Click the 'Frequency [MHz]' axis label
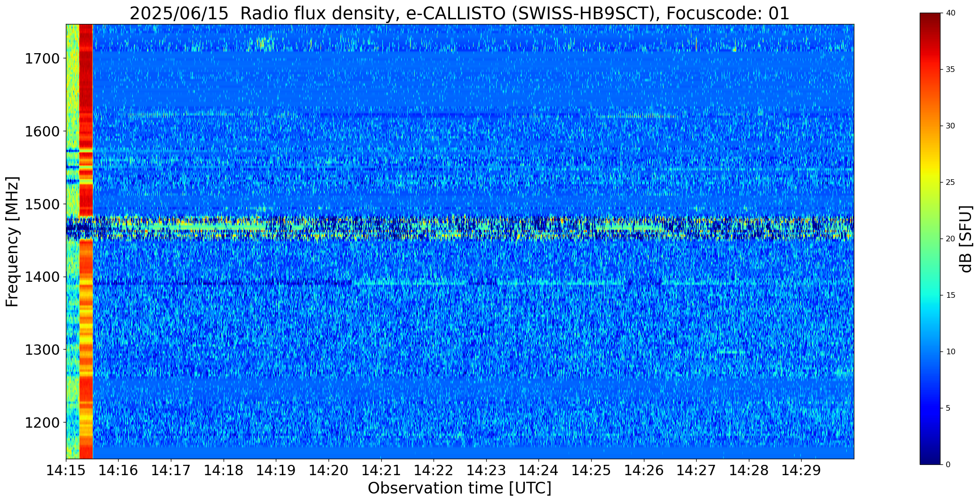This screenshot has height=502, width=980. pyautogui.click(x=12, y=242)
